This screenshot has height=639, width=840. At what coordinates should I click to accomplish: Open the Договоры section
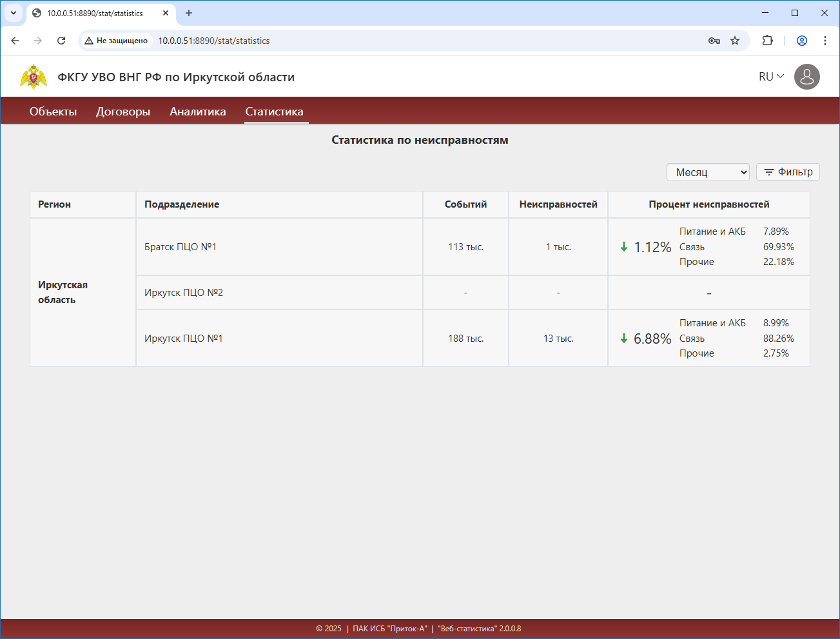tap(123, 112)
